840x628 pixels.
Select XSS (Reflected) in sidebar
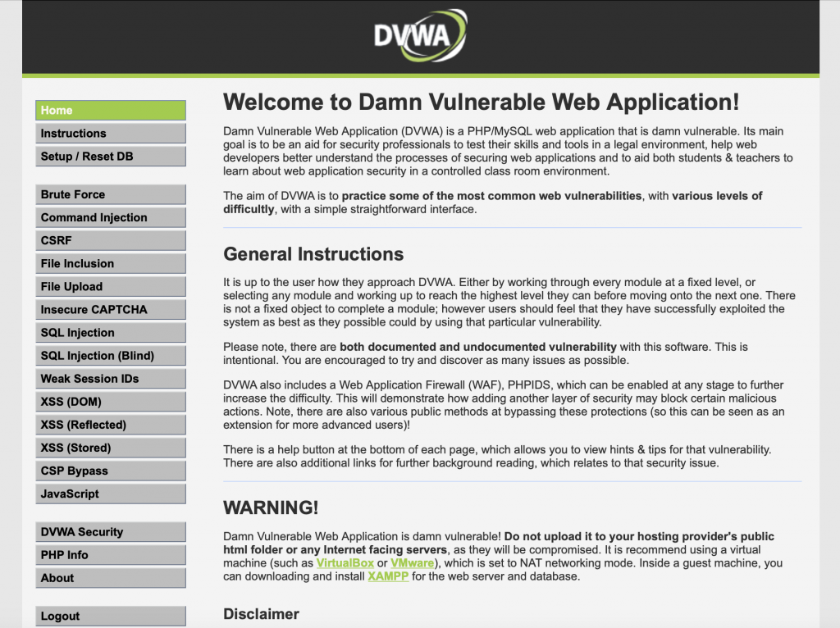111,425
